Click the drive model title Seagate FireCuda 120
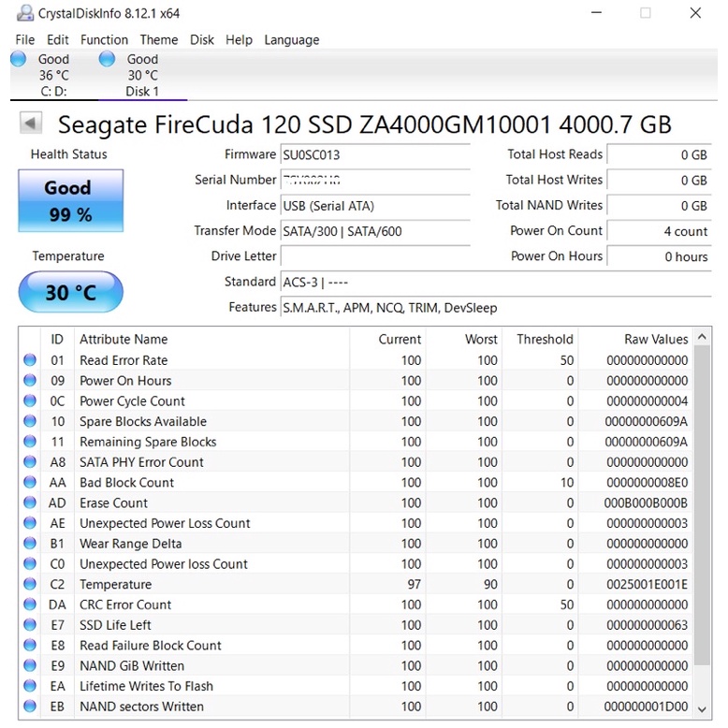This screenshot has width=728, height=728. click(x=364, y=124)
